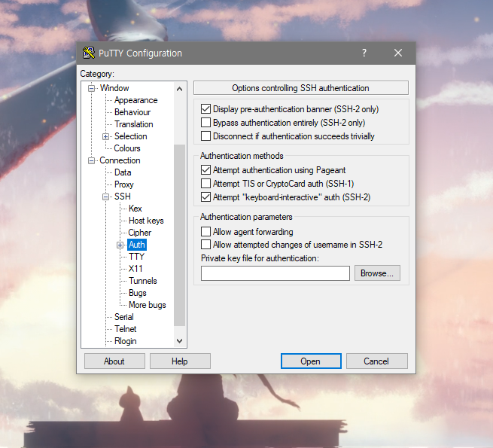Open the Kex settings

135,209
